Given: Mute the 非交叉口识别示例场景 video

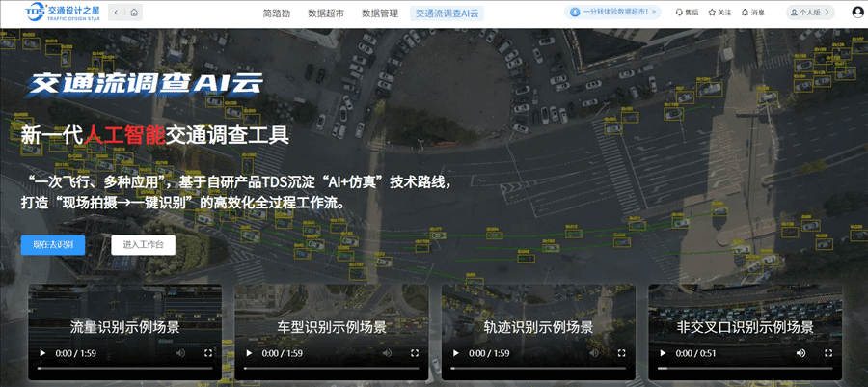Looking at the screenshot, I should tap(801, 353).
